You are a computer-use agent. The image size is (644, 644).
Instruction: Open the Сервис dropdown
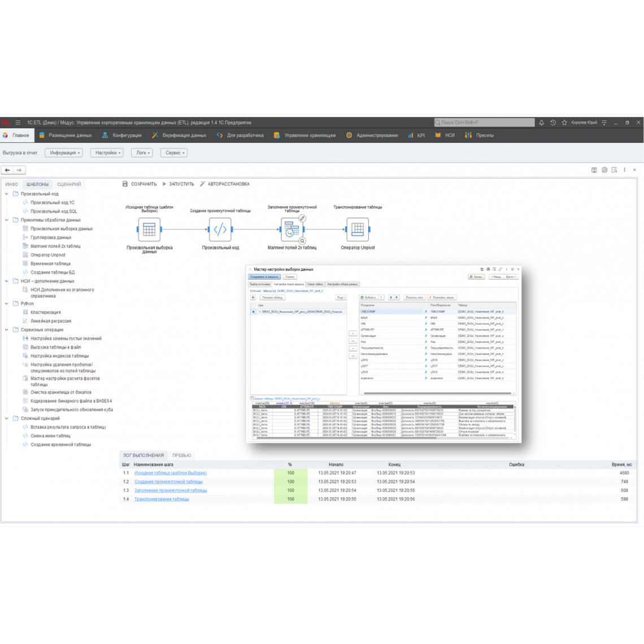tap(174, 153)
